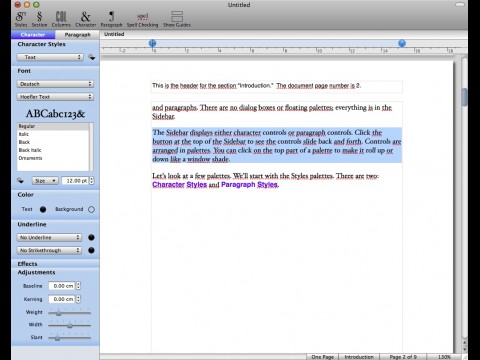
Task: Click the left margin marker on ruler
Action: click(x=152, y=43)
